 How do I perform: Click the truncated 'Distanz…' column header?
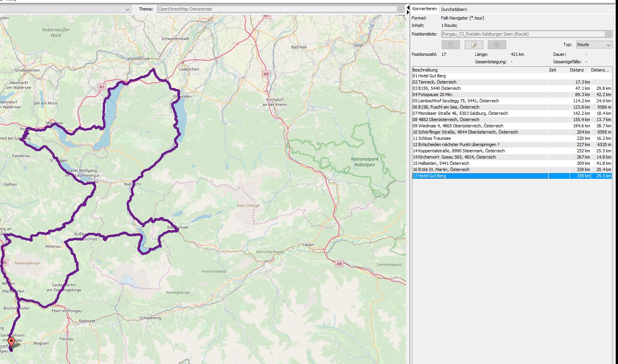[x=601, y=70]
